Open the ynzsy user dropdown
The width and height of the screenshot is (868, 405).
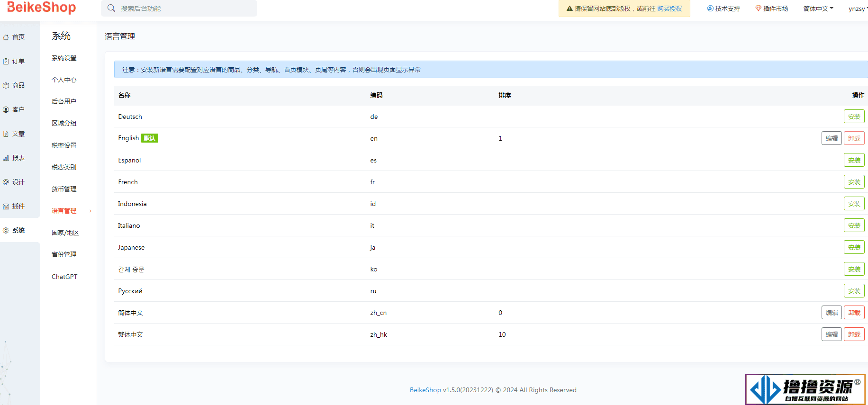click(x=858, y=9)
